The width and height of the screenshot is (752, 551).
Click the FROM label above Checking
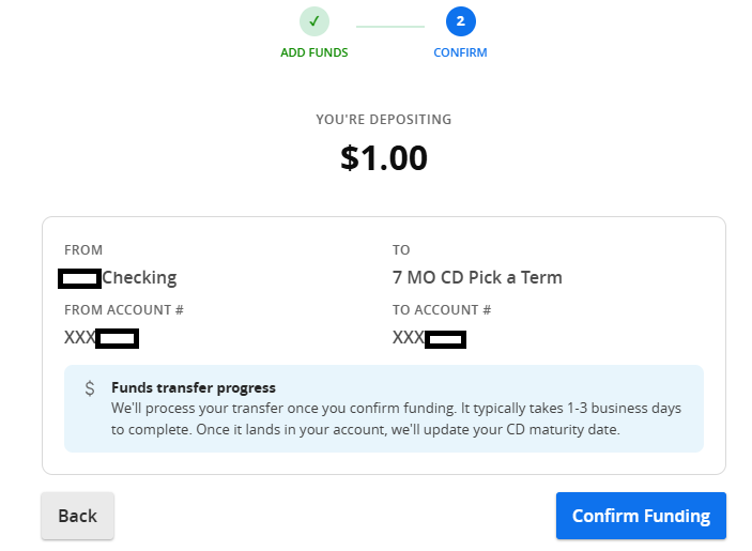[x=83, y=250]
